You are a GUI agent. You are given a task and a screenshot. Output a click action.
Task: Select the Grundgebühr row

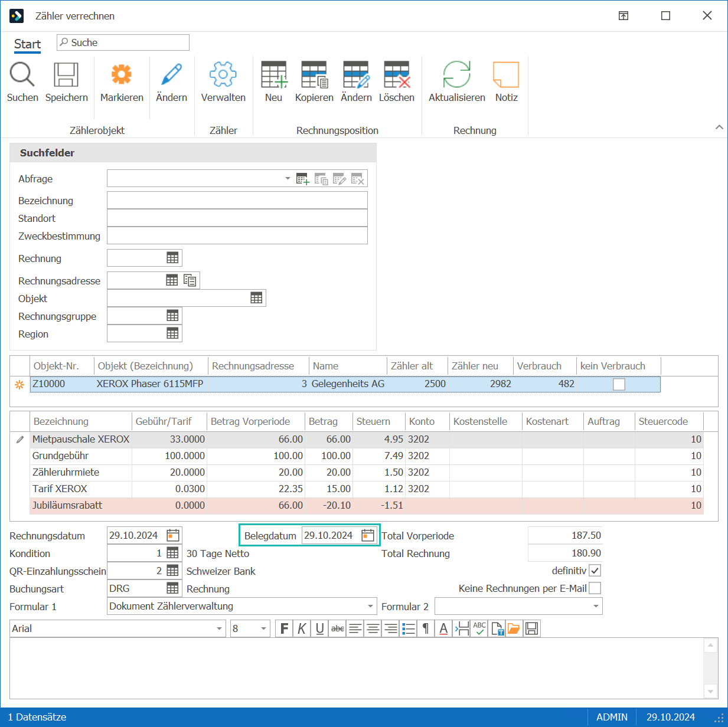pyautogui.click(x=367, y=456)
